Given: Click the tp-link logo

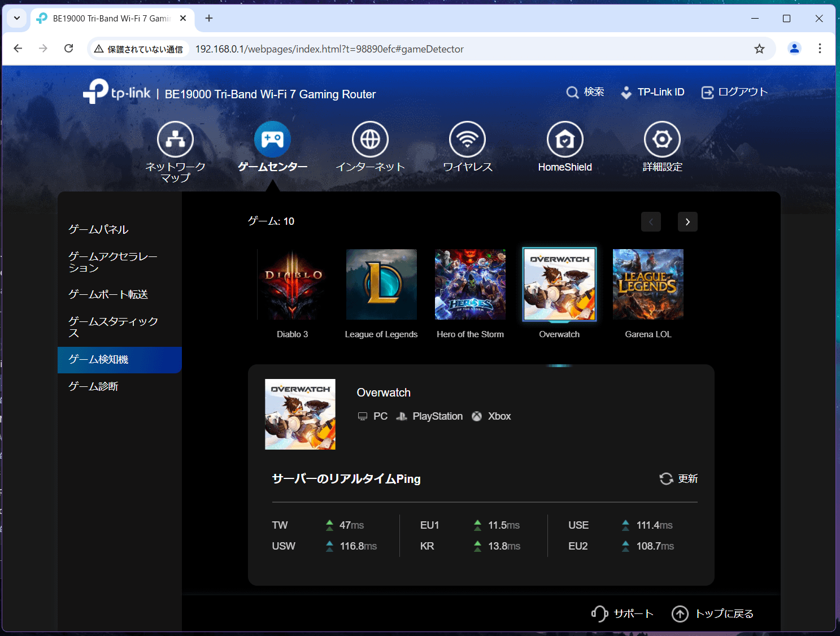Looking at the screenshot, I should (x=117, y=92).
